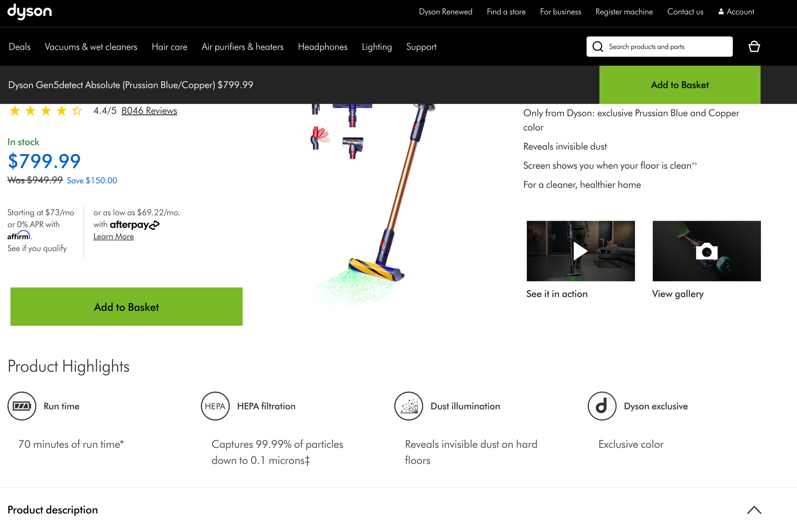Open Register machine link

(624, 12)
